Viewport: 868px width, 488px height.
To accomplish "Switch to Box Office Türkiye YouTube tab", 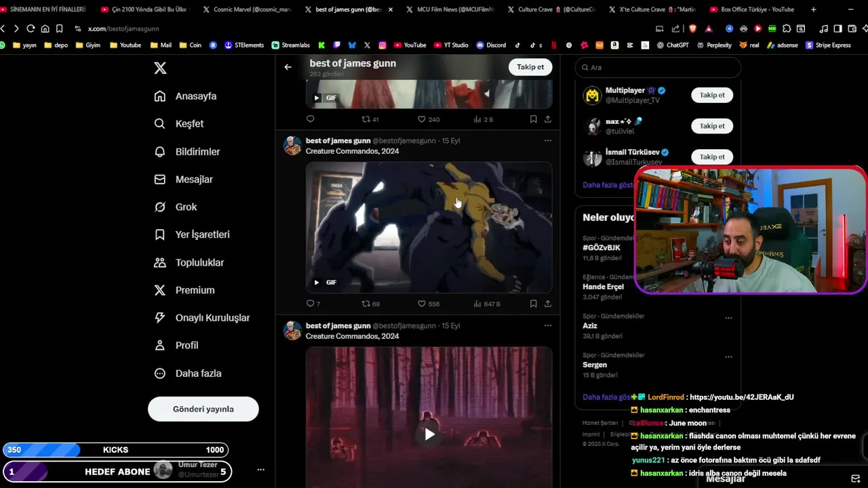I will click(x=753, y=9).
